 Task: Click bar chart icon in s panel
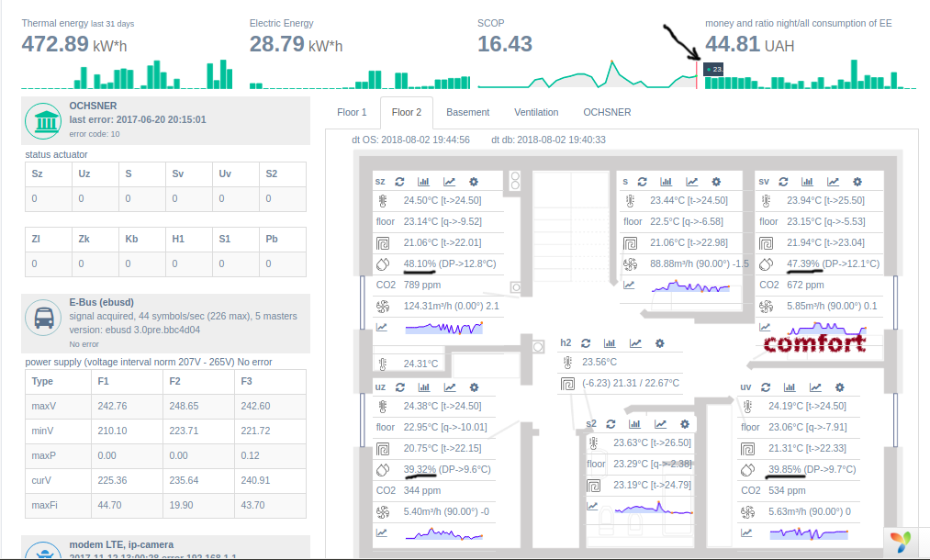[667, 182]
